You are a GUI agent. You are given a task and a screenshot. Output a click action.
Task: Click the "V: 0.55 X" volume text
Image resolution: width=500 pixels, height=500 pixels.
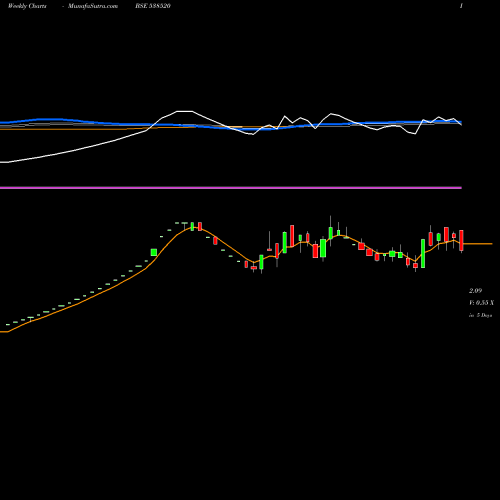(481, 303)
